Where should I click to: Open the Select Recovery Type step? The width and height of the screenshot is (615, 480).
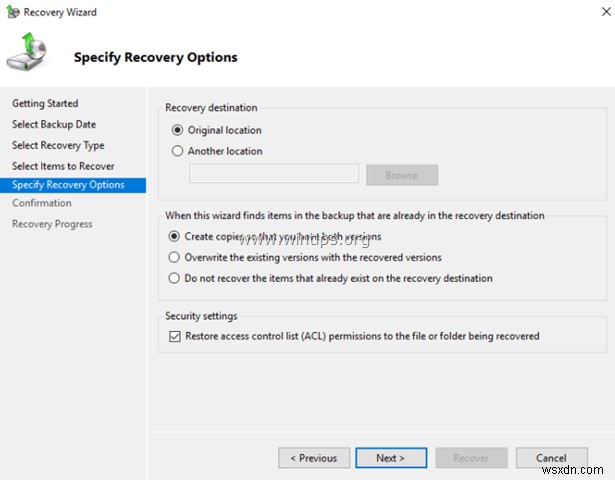click(x=58, y=145)
